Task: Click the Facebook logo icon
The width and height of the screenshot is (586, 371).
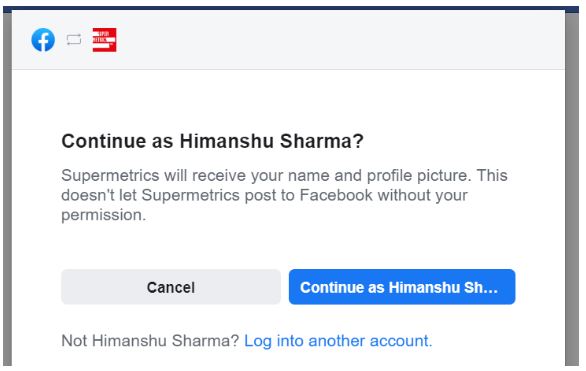Action: pyautogui.click(x=43, y=40)
